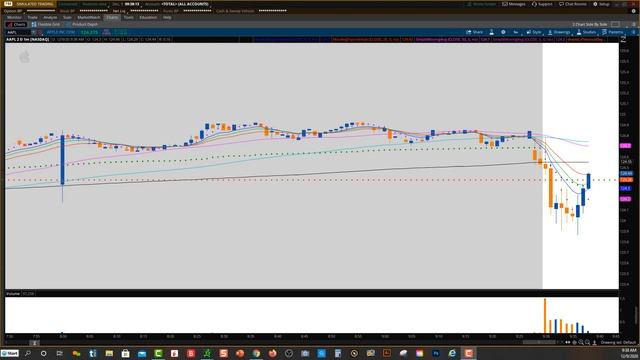640x360 pixels.
Task: Switch to the Analyze tab
Action: pos(50,18)
